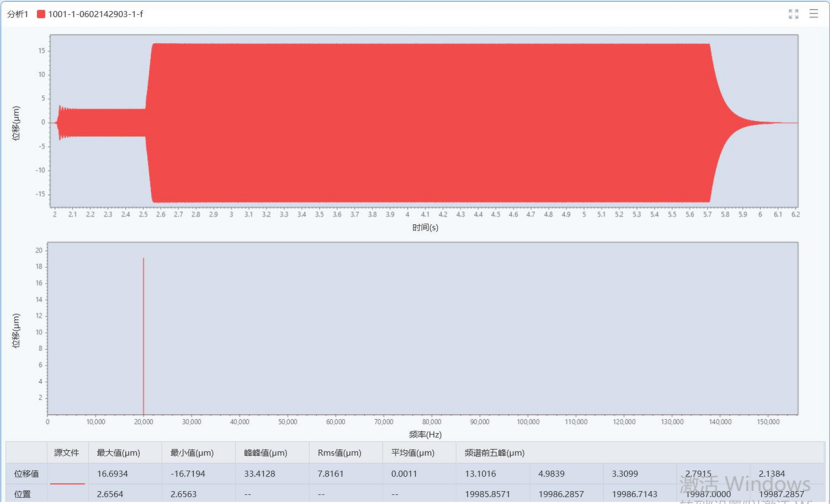Viewport: 830px width, 504px height.
Task: Click the 2.5 time axis tick label
Action: pos(143,214)
